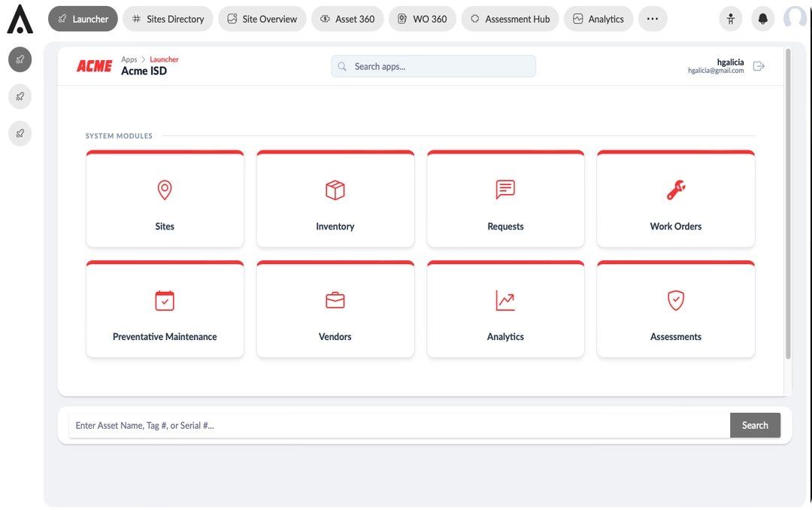812x510 pixels.
Task: Click the user avatar picture
Action: pos(795,18)
